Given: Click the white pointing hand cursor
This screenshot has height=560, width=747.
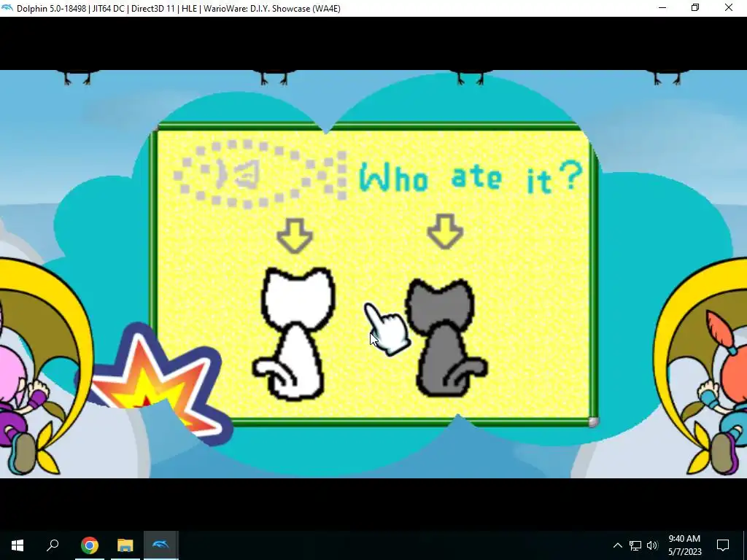Looking at the screenshot, I should [387, 329].
